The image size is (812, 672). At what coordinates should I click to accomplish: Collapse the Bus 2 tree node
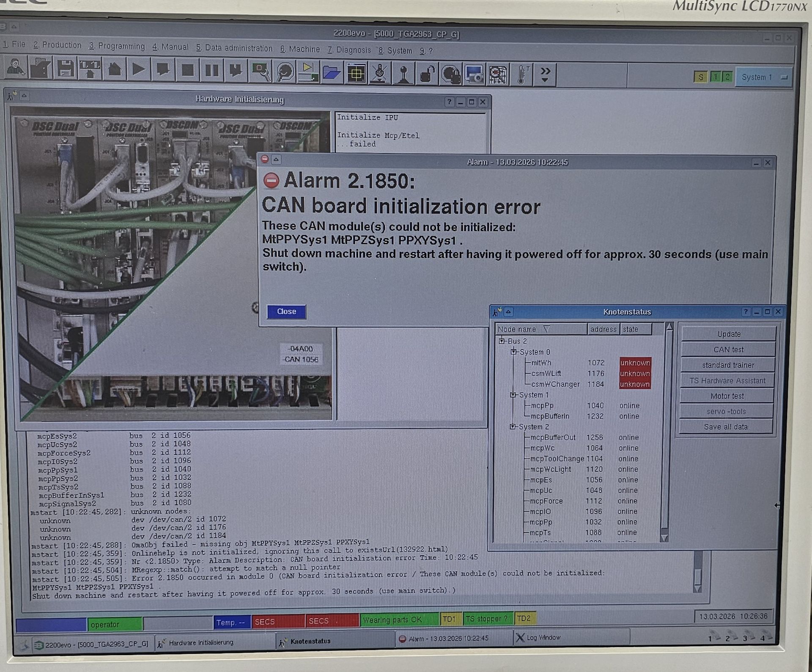click(502, 341)
